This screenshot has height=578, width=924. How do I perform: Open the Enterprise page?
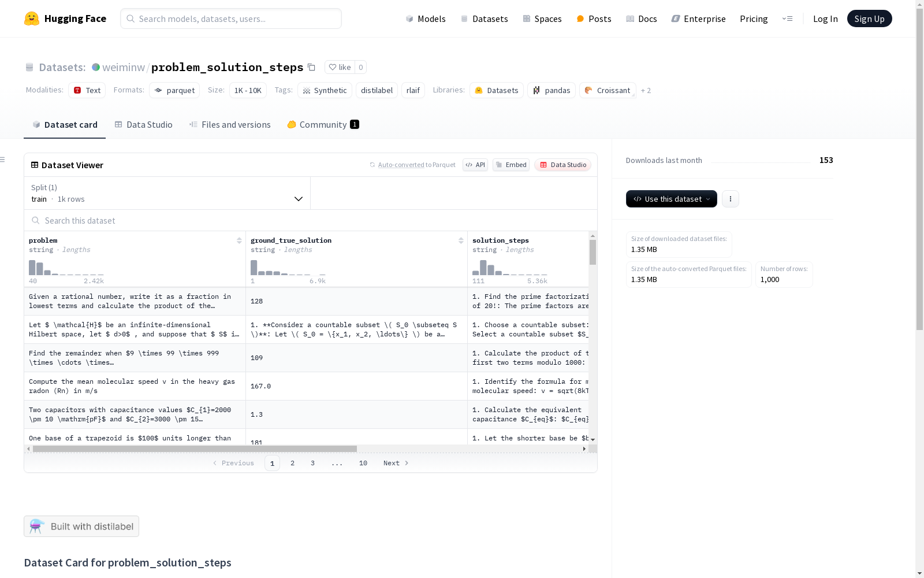pos(699,18)
